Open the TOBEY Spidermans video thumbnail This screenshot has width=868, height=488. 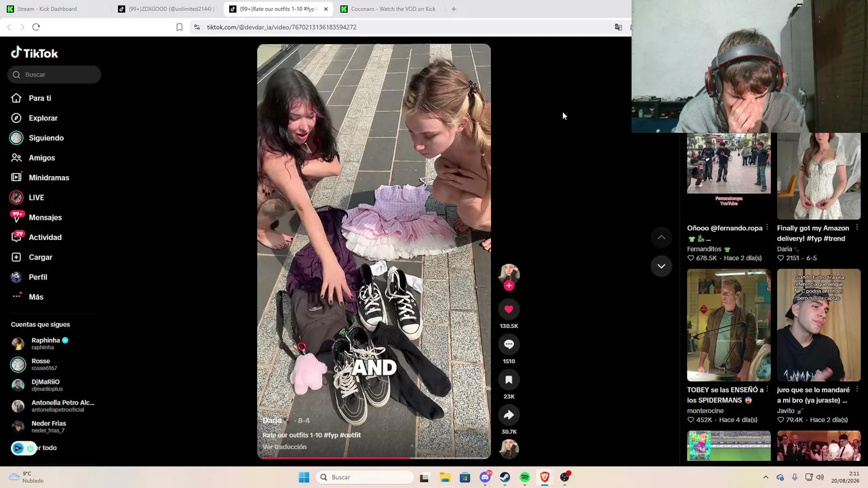click(x=729, y=325)
